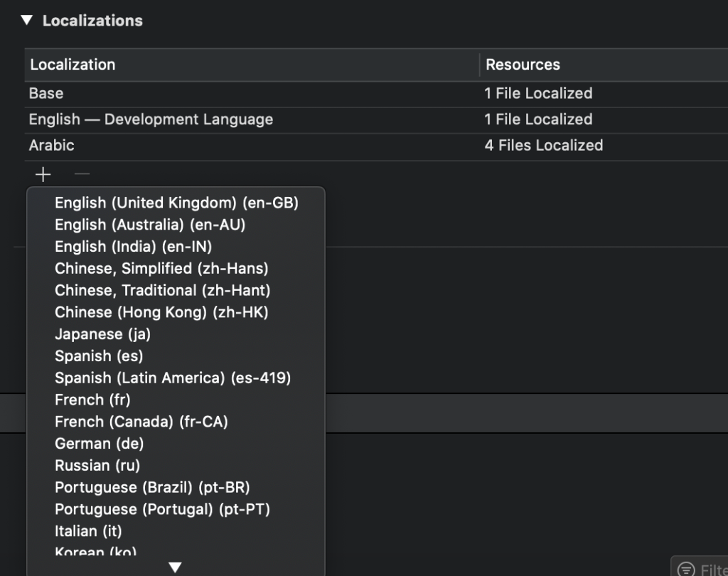Image resolution: width=728 pixels, height=576 pixels.
Task: Pick French (fr) from the list
Action: (176, 400)
